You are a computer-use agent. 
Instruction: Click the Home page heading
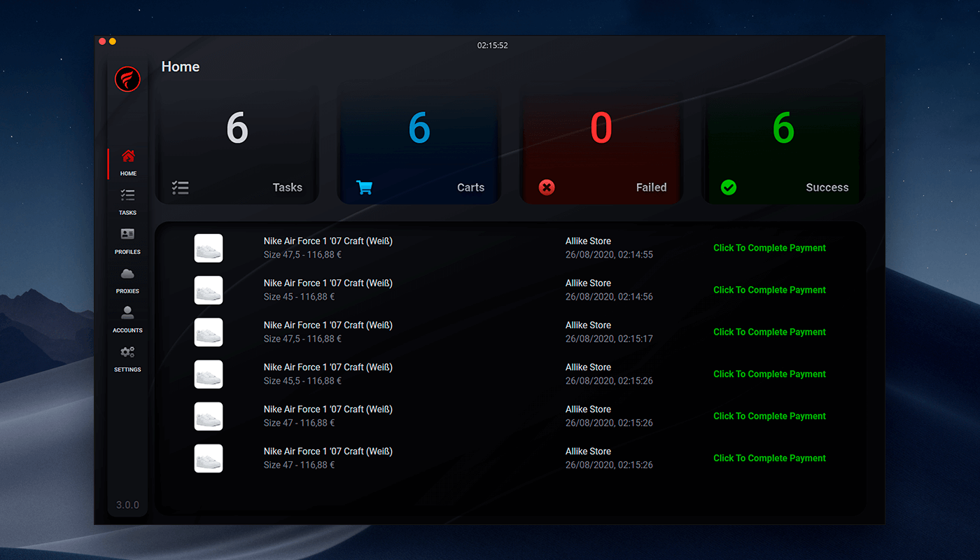tap(181, 66)
